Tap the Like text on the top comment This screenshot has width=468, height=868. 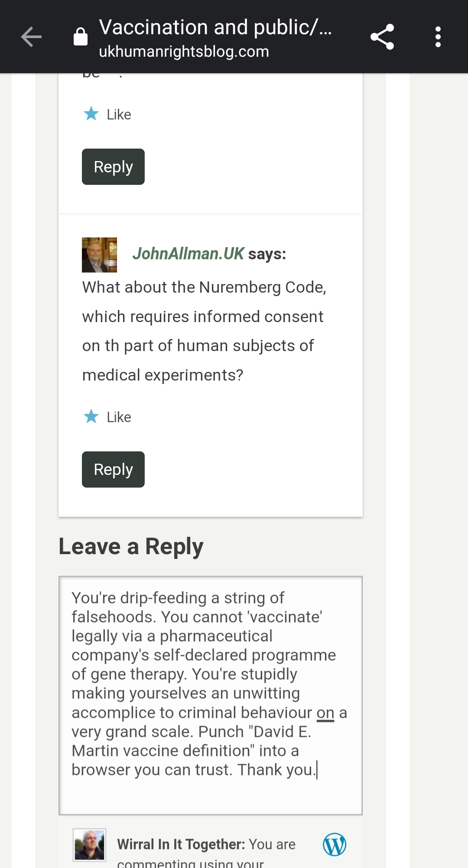pos(119,114)
